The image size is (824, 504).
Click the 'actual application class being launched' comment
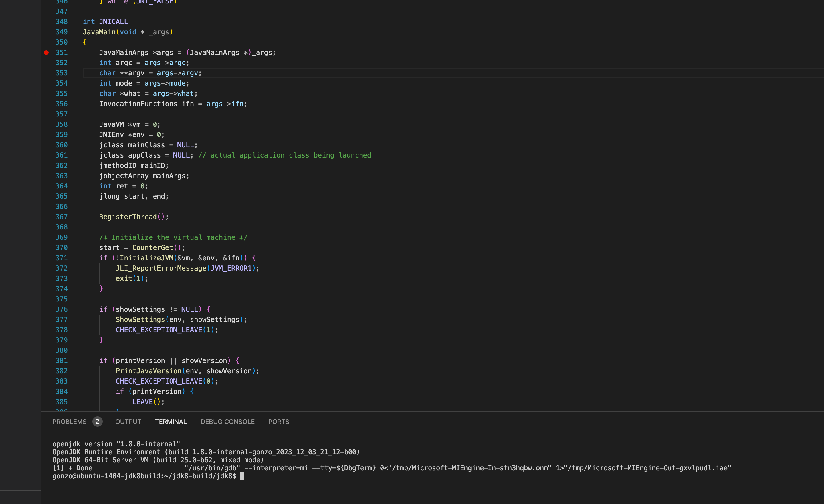click(x=284, y=155)
